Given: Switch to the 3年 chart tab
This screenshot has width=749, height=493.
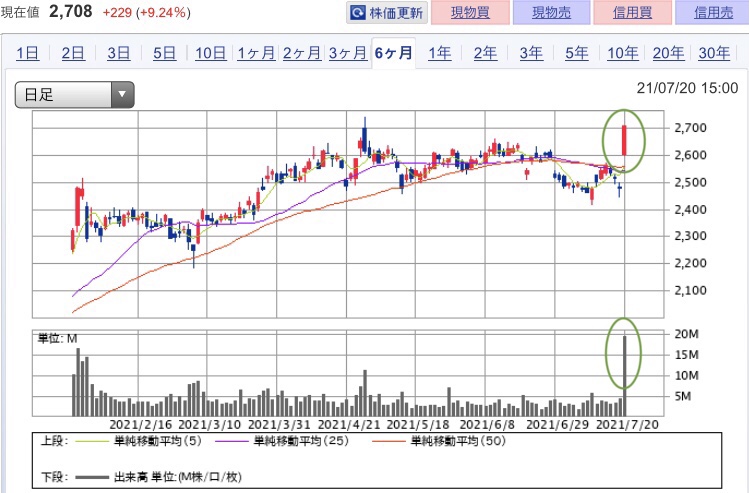Looking at the screenshot, I should coord(531,53).
